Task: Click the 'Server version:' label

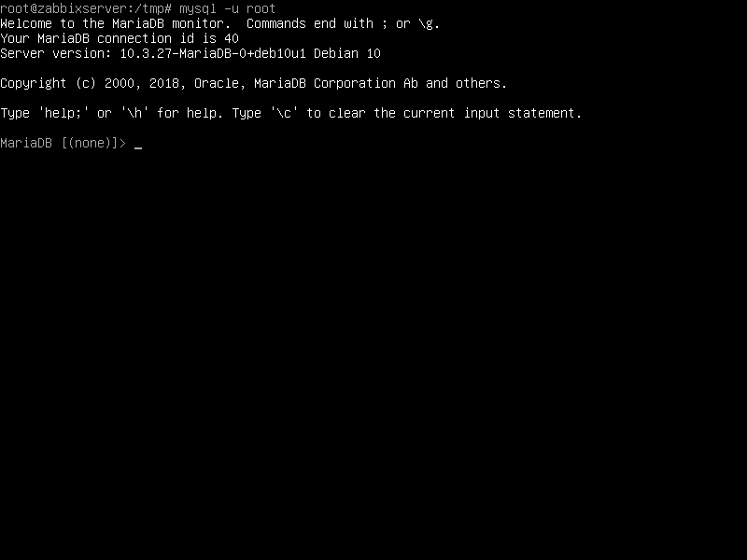Action: [x=56, y=53]
